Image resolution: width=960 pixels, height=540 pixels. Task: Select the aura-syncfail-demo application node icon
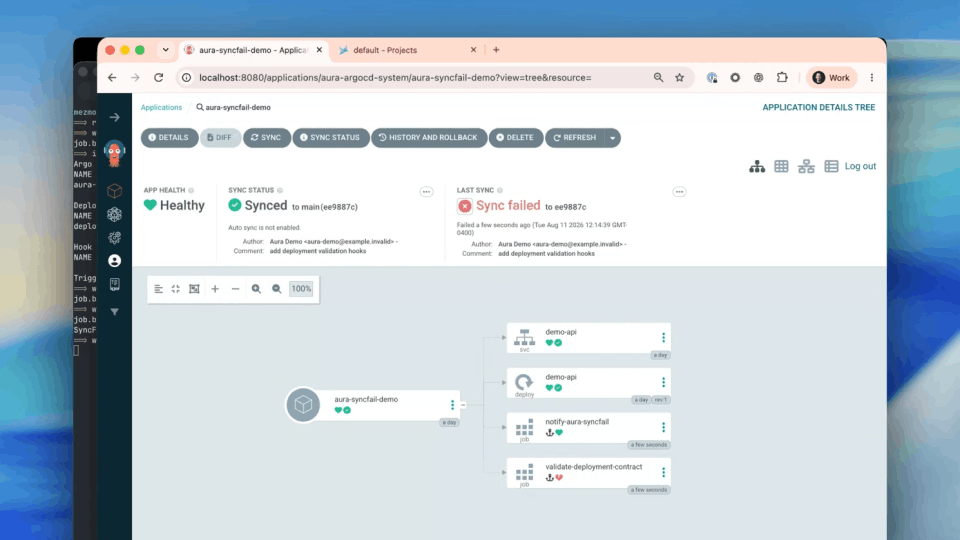tap(303, 405)
